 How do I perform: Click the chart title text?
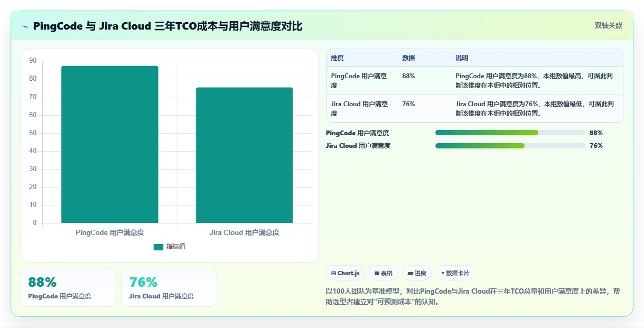click(x=167, y=26)
